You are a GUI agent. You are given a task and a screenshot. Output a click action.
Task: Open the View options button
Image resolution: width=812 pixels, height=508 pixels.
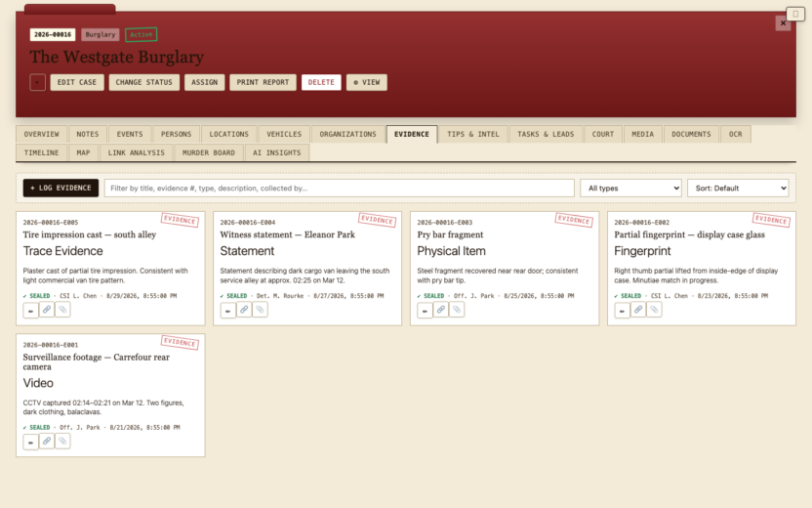[367, 82]
